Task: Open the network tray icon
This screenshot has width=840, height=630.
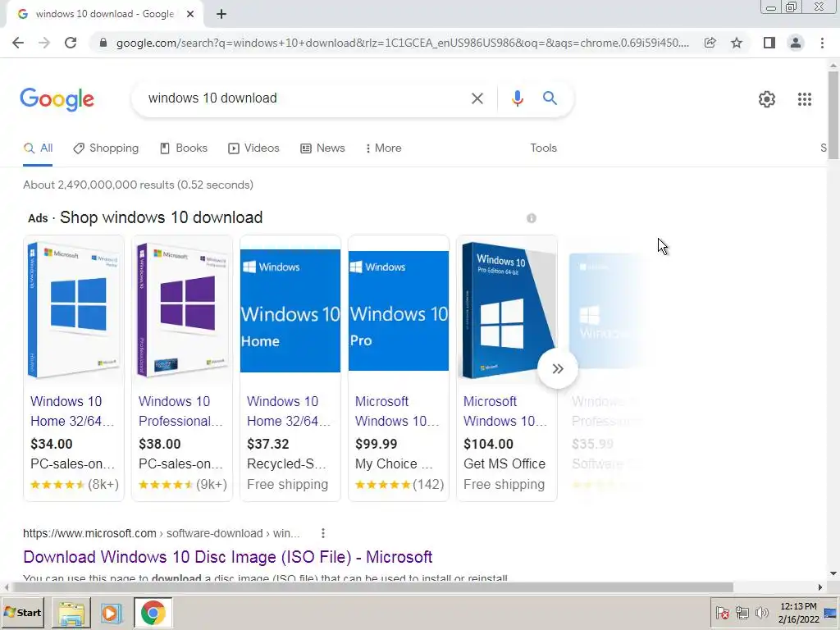Action: coord(742,613)
